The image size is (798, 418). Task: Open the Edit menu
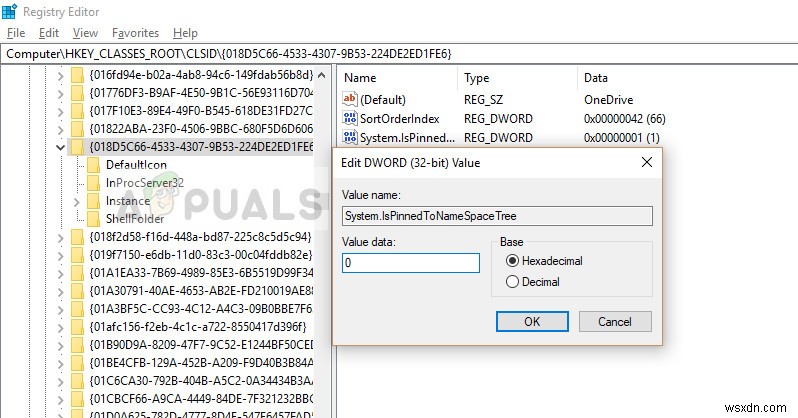(x=49, y=33)
